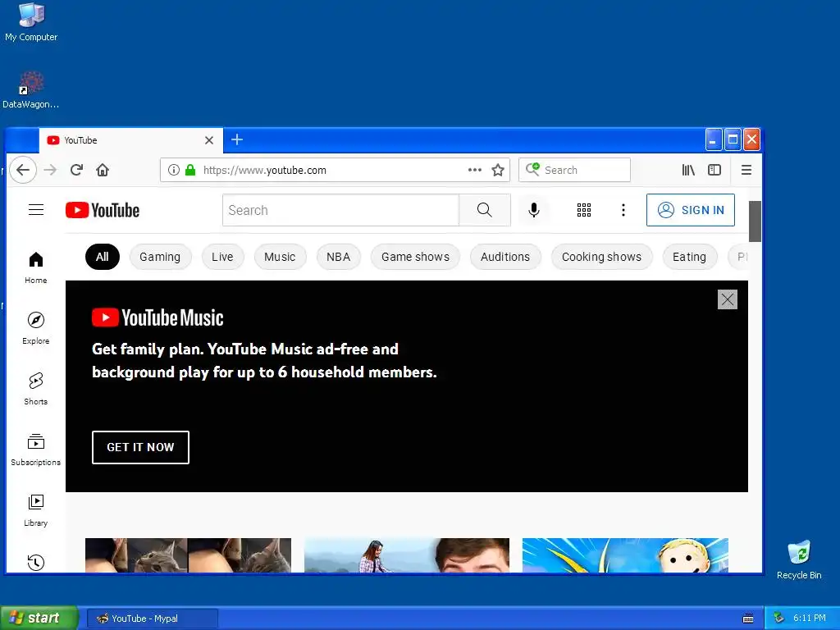The image size is (840, 630).
Task: Select the Live filter chip
Action: click(x=222, y=257)
